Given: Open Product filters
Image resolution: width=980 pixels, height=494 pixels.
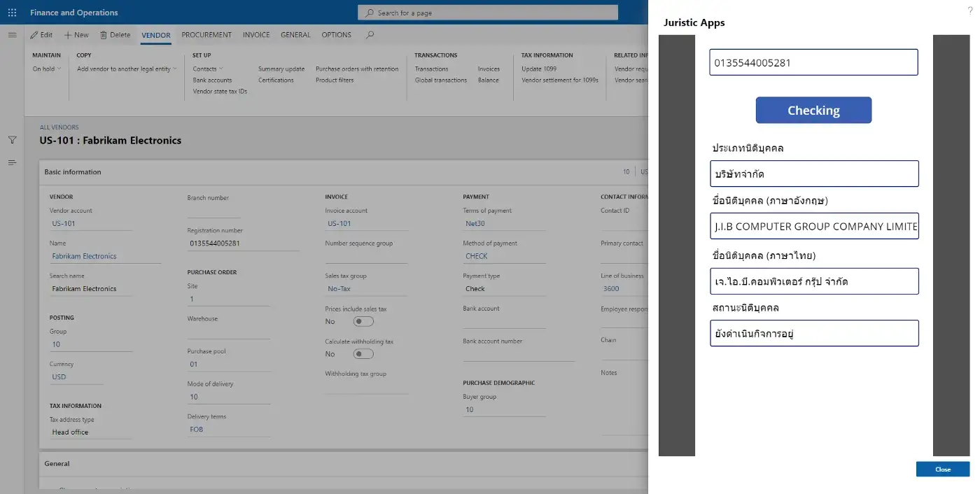Looking at the screenshot, I should [335, 80].
